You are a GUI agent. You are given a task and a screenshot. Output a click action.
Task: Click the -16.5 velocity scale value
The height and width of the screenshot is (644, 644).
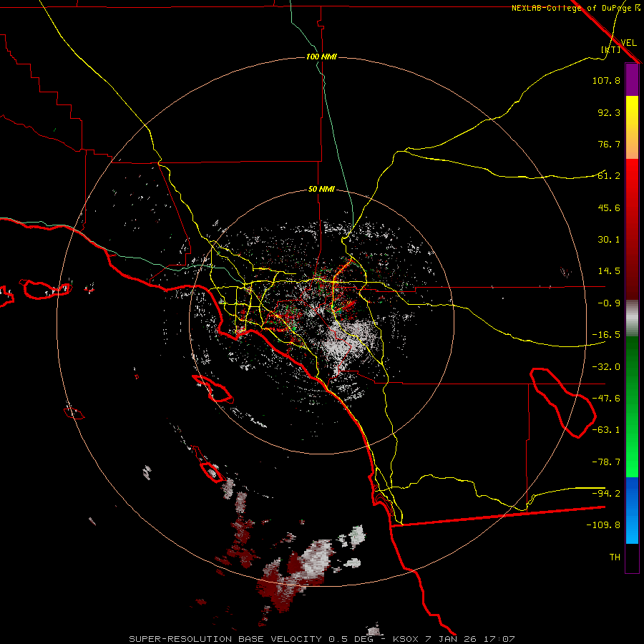click(606, 335)
